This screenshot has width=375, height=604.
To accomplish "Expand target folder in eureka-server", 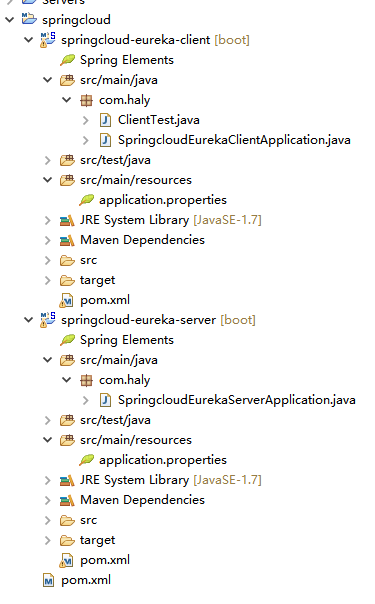I will (x=47, y=540).
